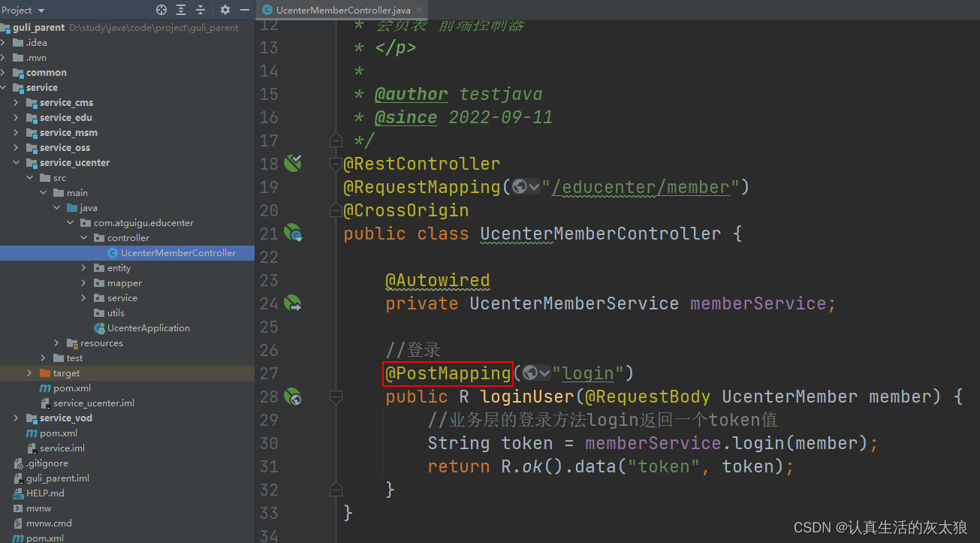Expand the common module arrow
The height and width of the screenshot is (543, 980).
[x=4, y=73]
